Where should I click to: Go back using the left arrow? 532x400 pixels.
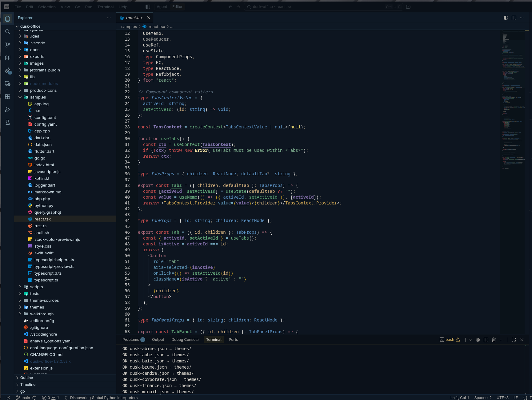[230, 7]
